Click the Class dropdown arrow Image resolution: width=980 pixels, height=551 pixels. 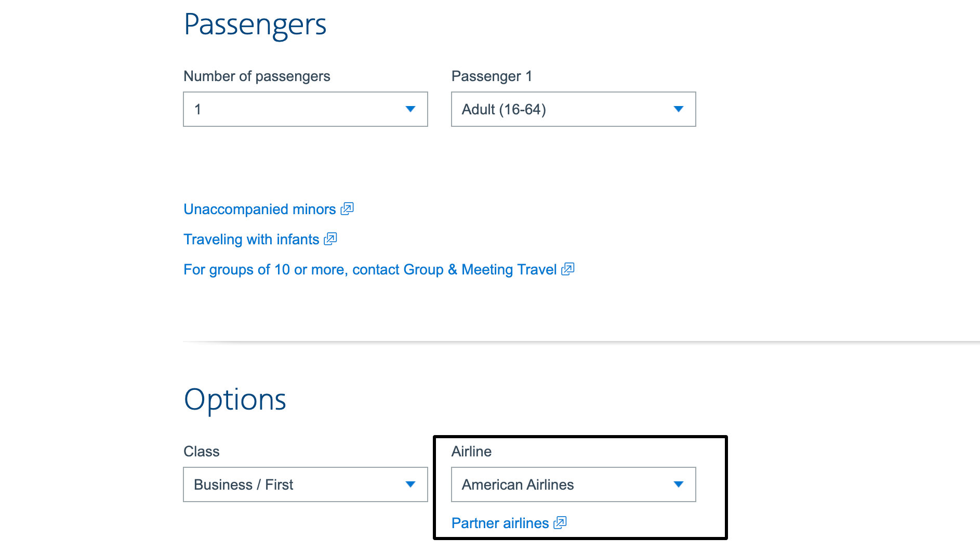(x=410, y=484)
